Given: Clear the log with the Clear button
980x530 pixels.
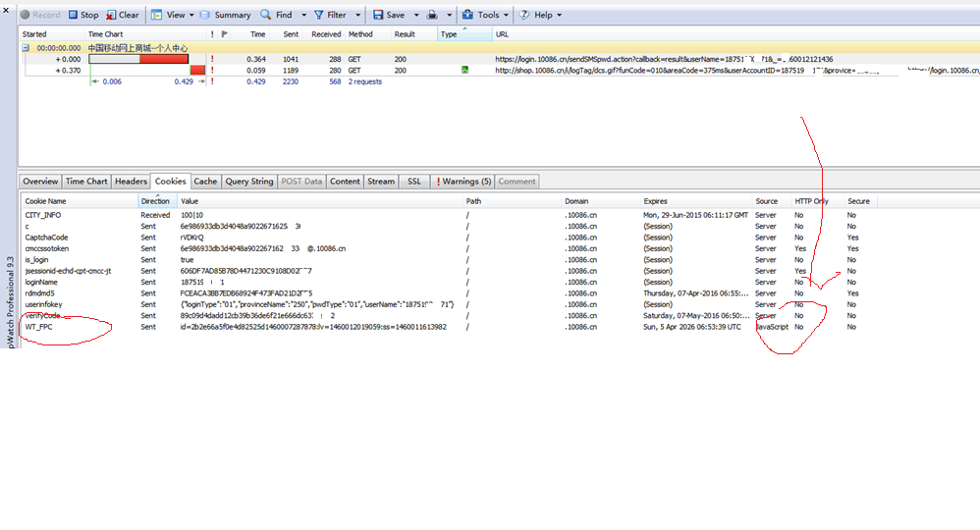Looking at the screenshot, I should click(x=123, y=15).
